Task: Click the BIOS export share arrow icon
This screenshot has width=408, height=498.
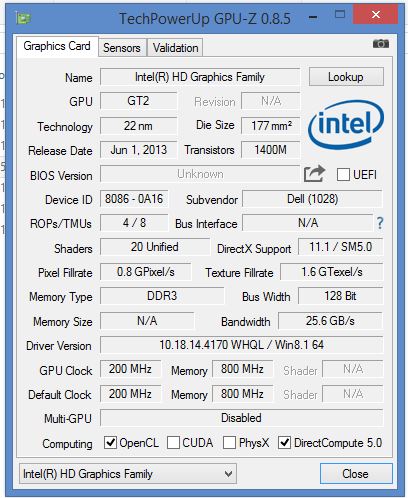Action: coord(314,174)
